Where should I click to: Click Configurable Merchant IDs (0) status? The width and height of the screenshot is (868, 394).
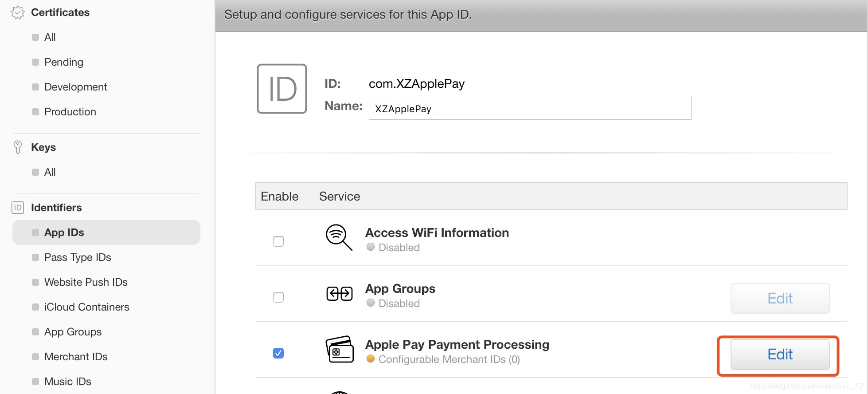click(x=449, y=359)
